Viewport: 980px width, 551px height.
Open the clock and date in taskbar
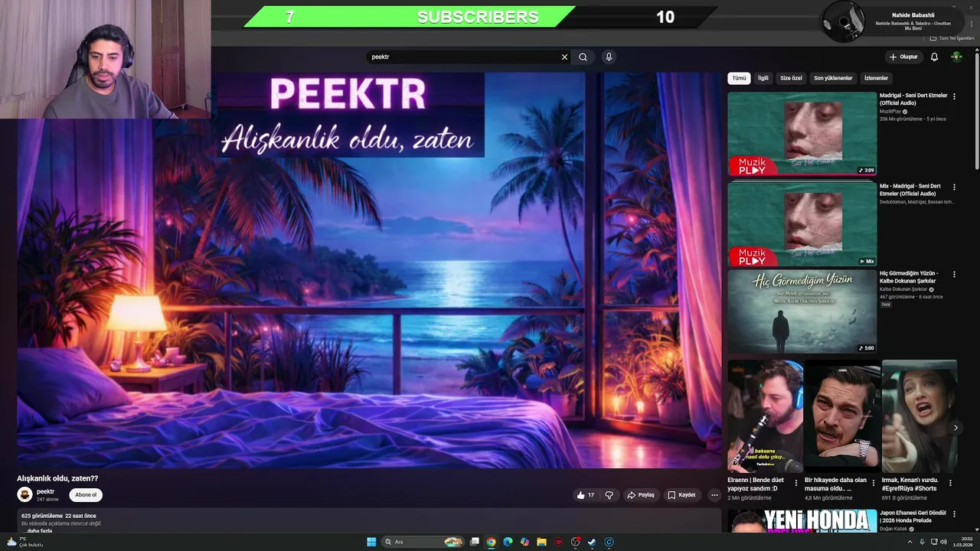[962, 542]
